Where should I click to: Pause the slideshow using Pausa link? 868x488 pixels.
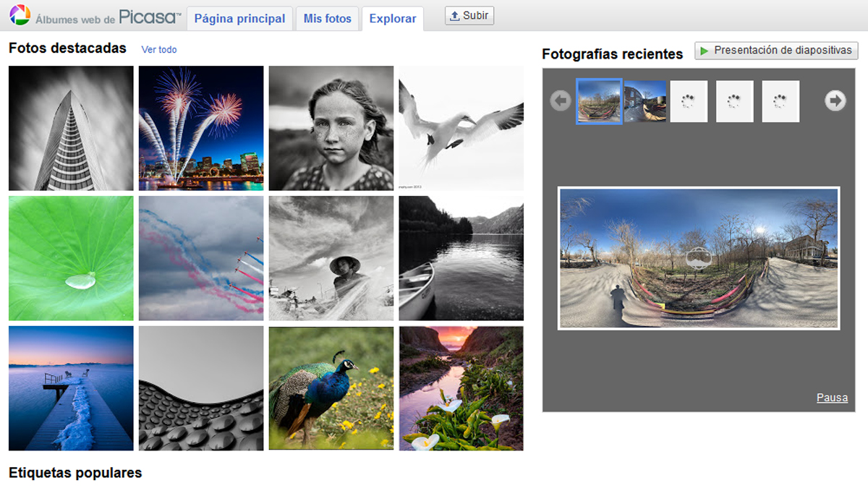832,398
